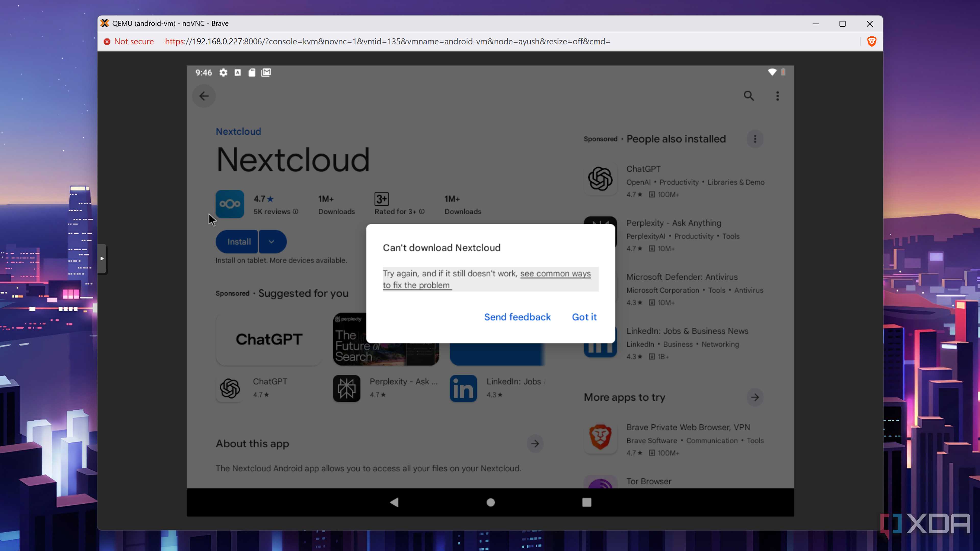Tap the Android home circle button
Image resolution: width=980 pixels, height=551 pixels.
click(491, 502)
